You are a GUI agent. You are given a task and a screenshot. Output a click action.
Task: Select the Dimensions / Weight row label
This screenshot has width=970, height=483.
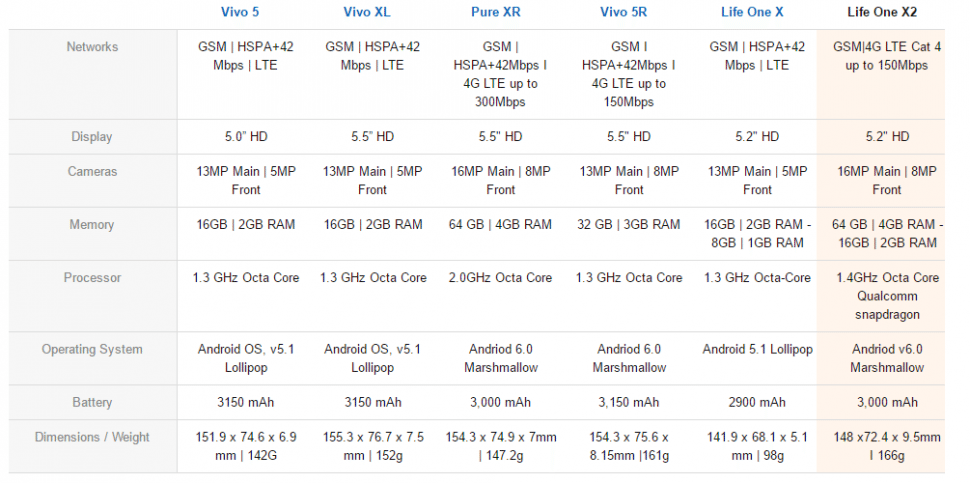92,438
